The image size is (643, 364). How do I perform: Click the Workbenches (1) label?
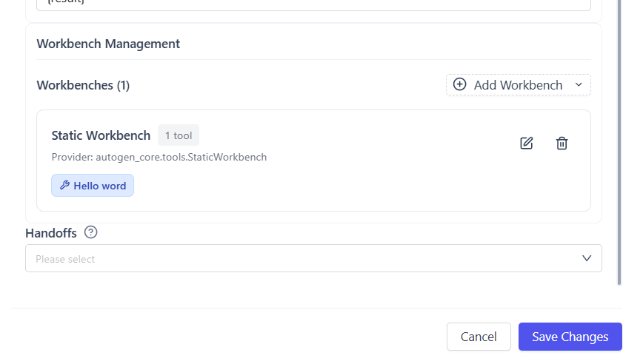[x=83, y=85]
